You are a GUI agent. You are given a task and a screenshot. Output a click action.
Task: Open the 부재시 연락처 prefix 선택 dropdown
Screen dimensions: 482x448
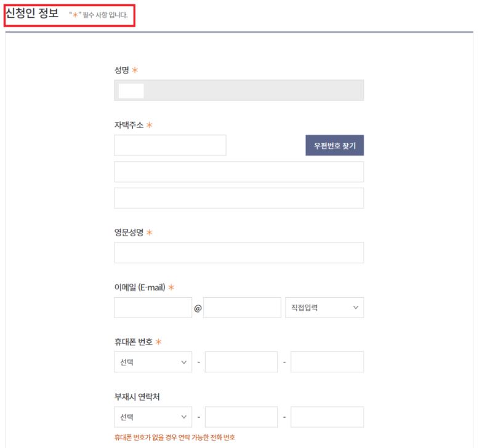[153, 417]
